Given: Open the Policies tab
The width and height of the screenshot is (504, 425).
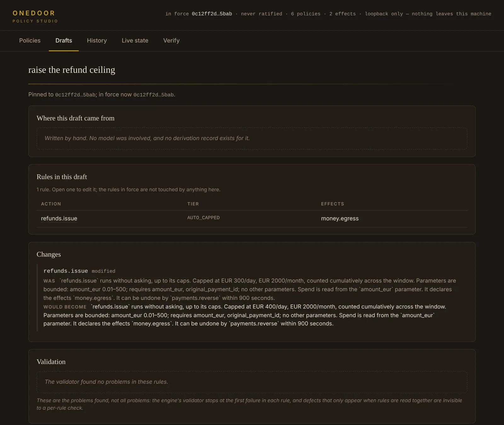Looking at the screenshot, I should pos(30,41).
